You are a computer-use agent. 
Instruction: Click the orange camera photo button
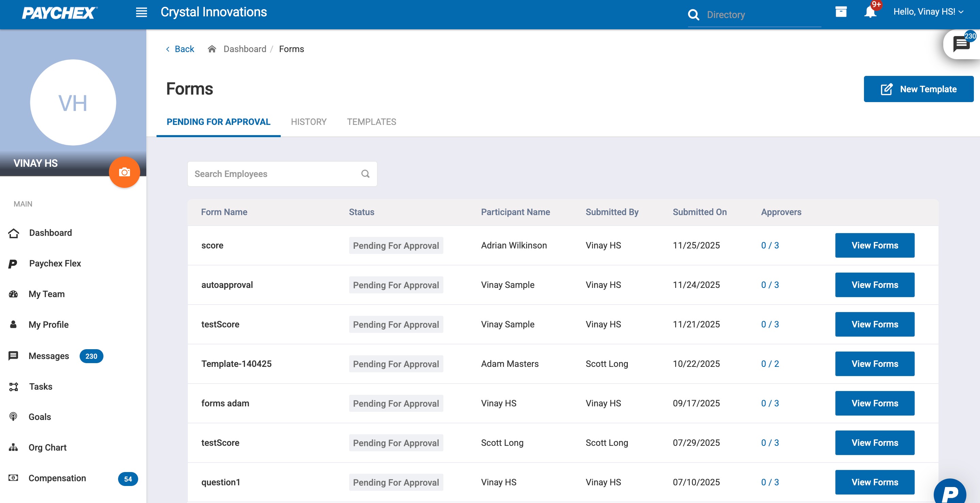125,172
